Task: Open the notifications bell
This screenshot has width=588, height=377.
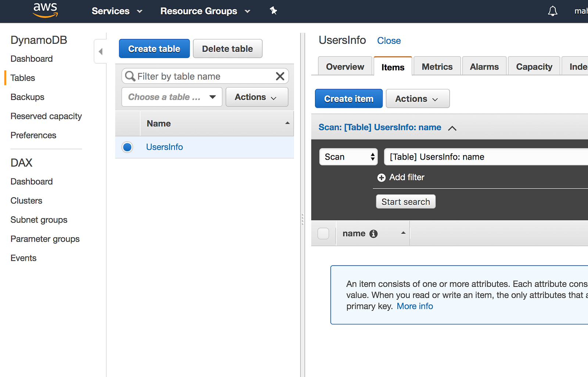Action: (553, 11)
